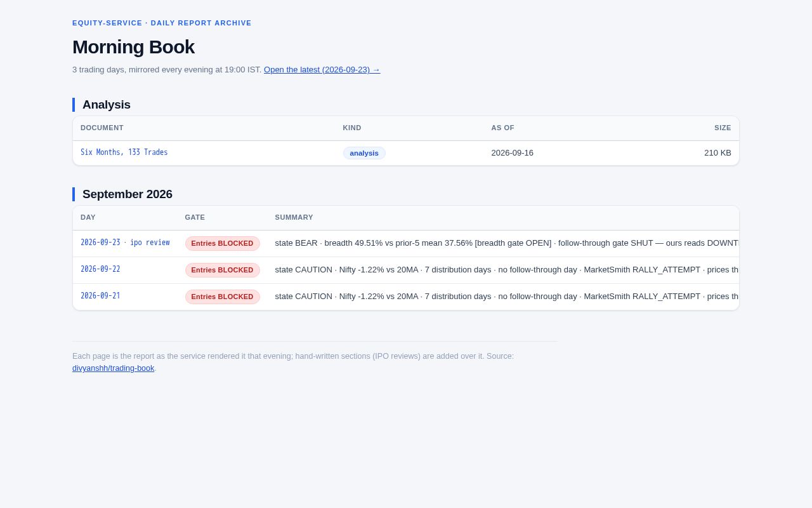Open the 2026-09-23 ipo review report

click(125, 243)
